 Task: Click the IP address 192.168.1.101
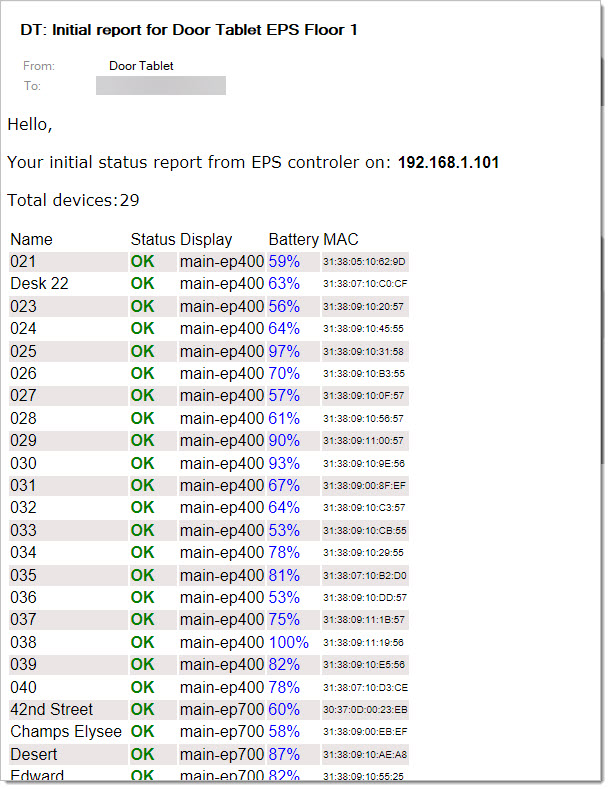[448, 162]
